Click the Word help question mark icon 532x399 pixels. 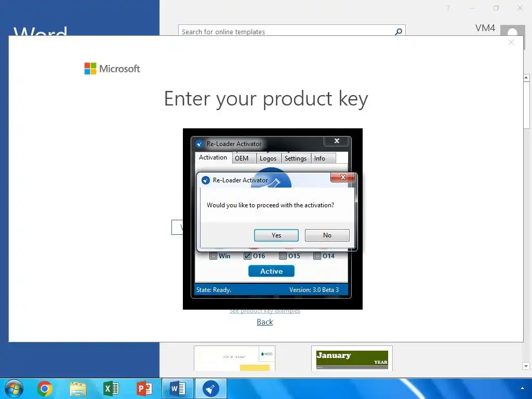click(448, 8)
